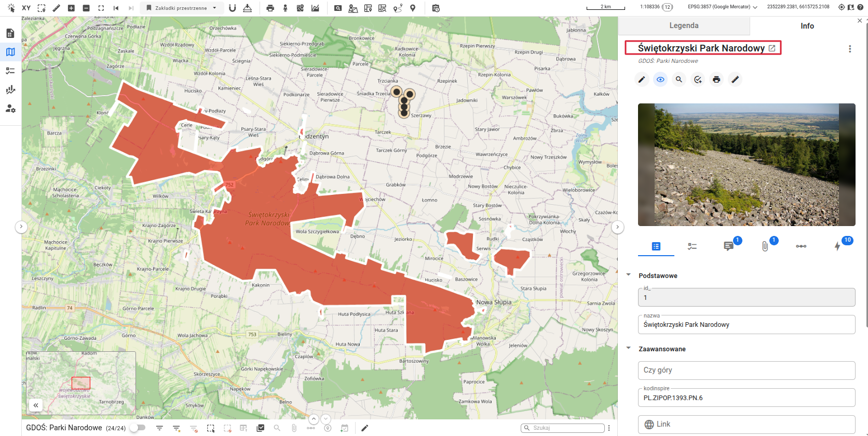Screen dimensions: 868x436
Task: Click the pencil edit icon in Info panel
Action: click(642, 80)
